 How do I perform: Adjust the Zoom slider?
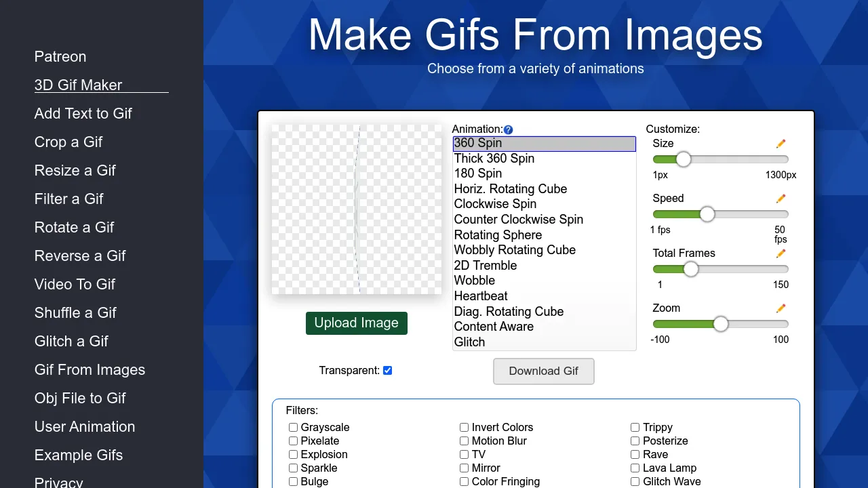720,324
